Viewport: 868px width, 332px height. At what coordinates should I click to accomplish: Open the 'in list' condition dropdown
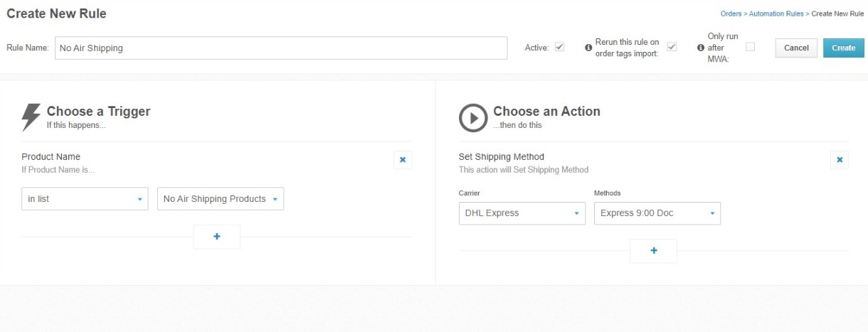[x=85, y=199]
